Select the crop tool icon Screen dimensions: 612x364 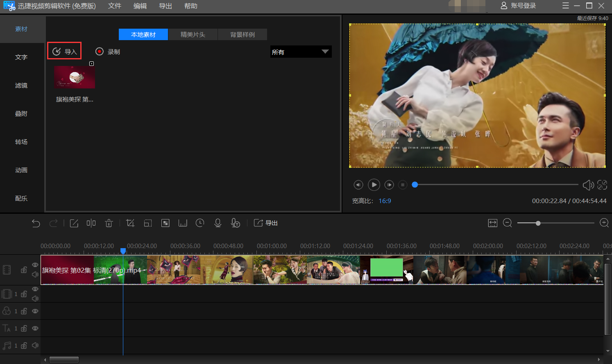pos(130,223)
